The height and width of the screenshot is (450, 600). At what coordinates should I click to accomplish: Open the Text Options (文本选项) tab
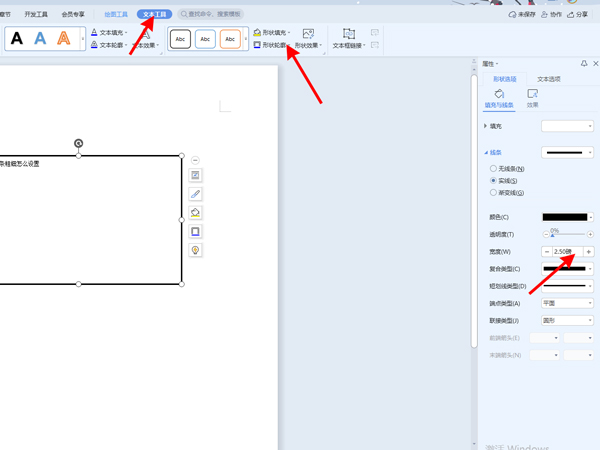[549, 78]
